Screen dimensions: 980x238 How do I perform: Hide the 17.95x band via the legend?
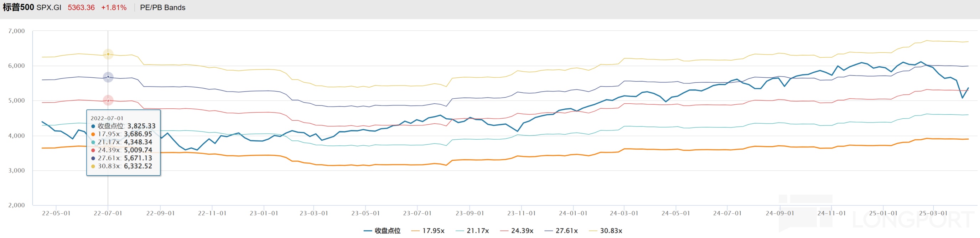[x=428, y=231]
